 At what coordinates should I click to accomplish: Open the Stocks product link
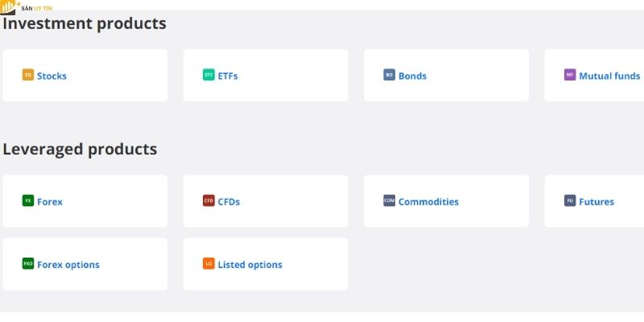(x=52, y=76)
